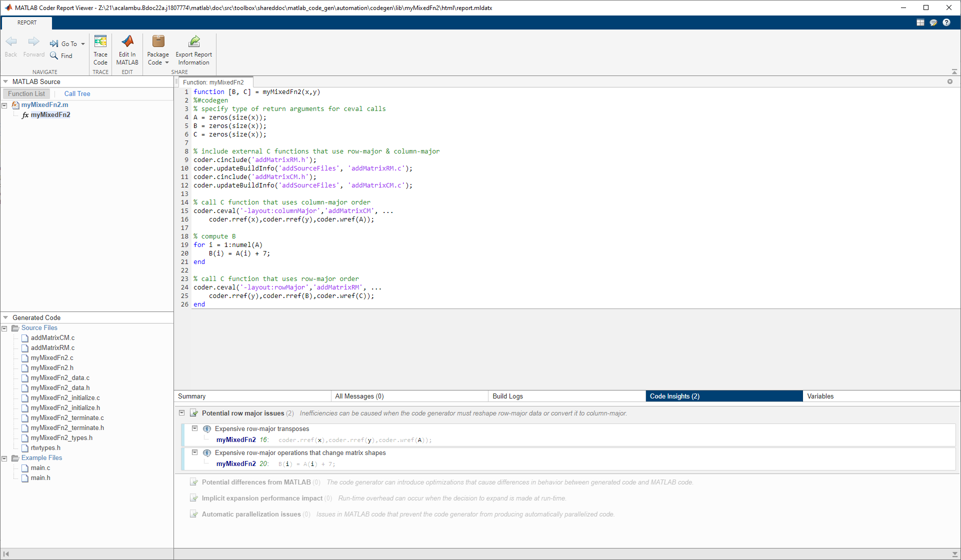Screen dimensions: 961x560
Task: Open the Go To dropdown arrow
Action: tap(83, 44)
